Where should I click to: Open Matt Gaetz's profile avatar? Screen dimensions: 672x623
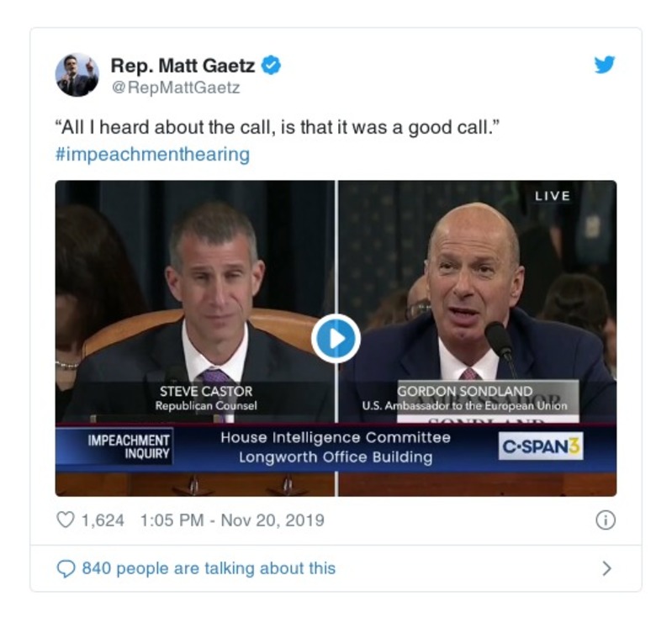(x=77, y=75)
